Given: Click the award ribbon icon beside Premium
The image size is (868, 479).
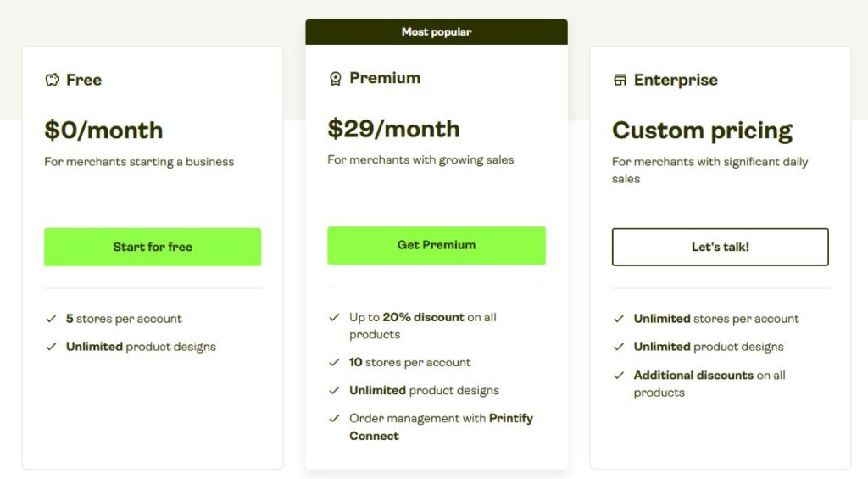Looking at the screenshot, I should tap(336, 79).
